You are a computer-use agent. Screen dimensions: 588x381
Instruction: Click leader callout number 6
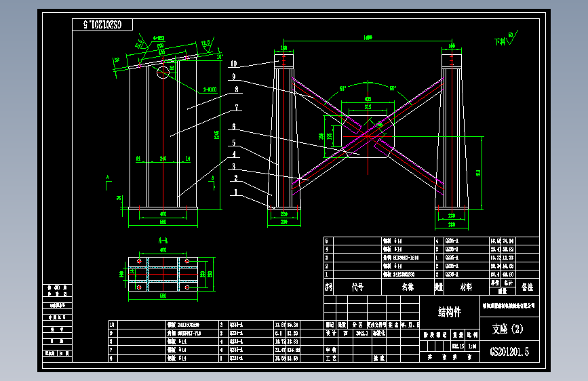click(x=233, y=126)
